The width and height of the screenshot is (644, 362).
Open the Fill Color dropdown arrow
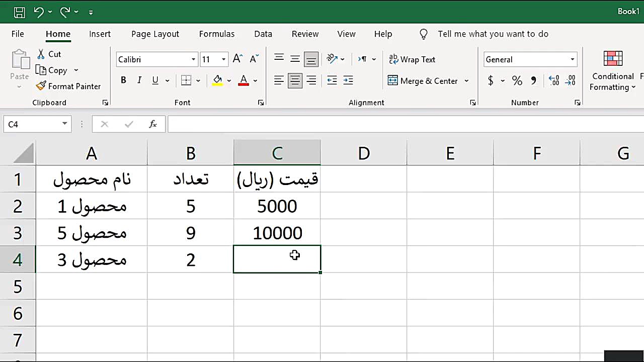pos(229,80)
